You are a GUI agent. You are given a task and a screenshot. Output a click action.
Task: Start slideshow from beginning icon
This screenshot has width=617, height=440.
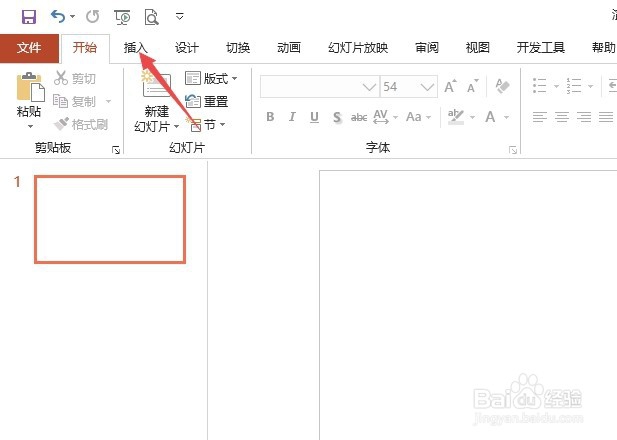[x=122, y=17]
